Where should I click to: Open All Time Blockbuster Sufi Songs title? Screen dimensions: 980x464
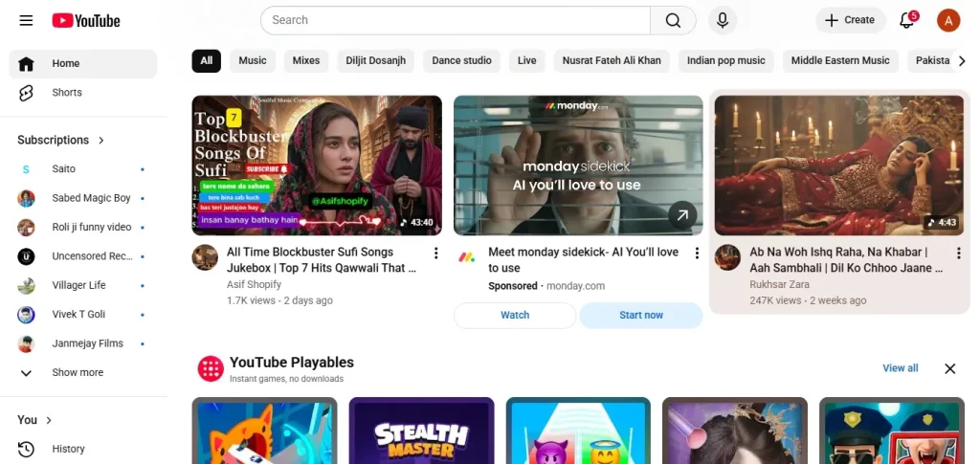pos(322,260)
